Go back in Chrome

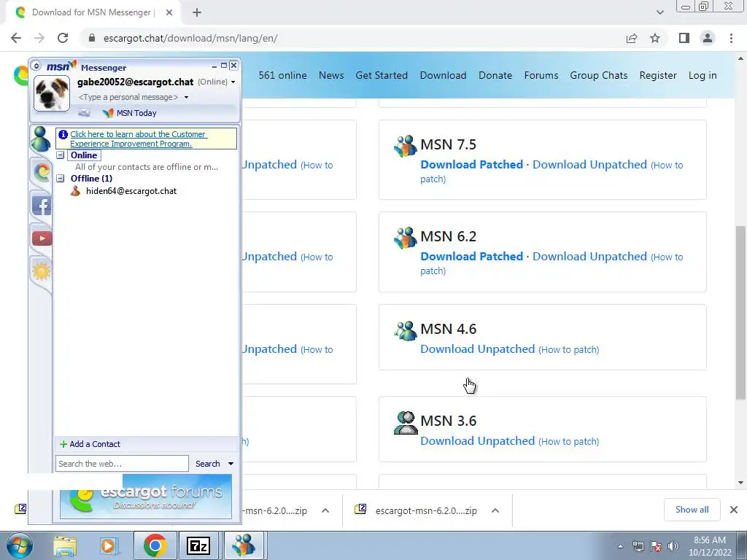(16, 38)
